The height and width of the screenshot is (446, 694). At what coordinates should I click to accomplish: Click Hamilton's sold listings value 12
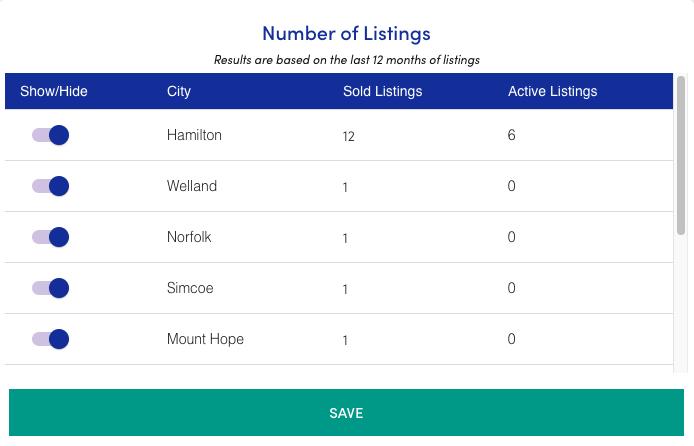coord(348,136)
